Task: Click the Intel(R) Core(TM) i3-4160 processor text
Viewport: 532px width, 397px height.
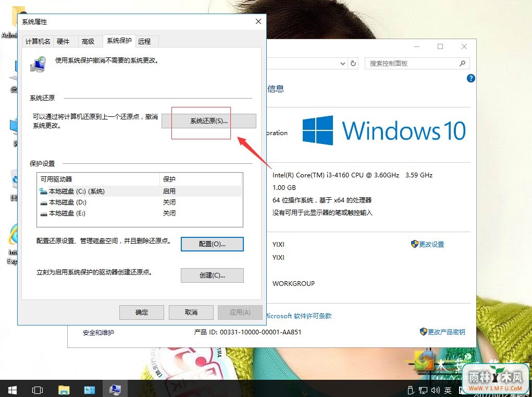Action: coord(353,175)
